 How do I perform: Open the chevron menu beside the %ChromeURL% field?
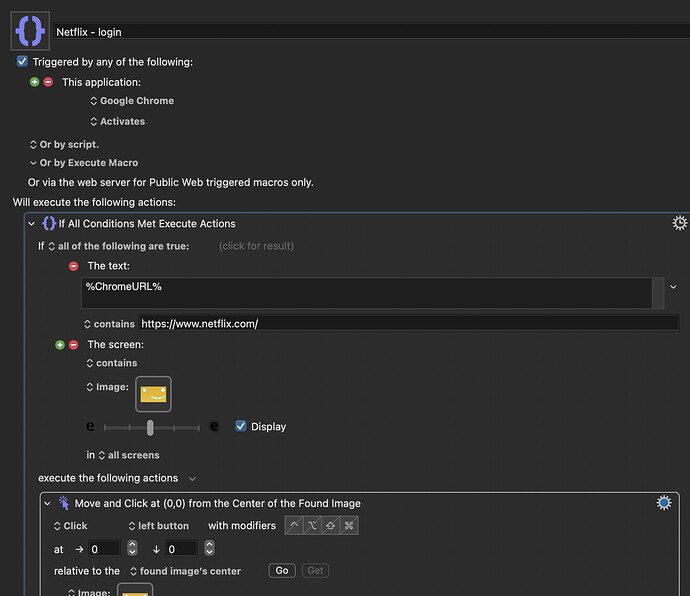point(673,287)
